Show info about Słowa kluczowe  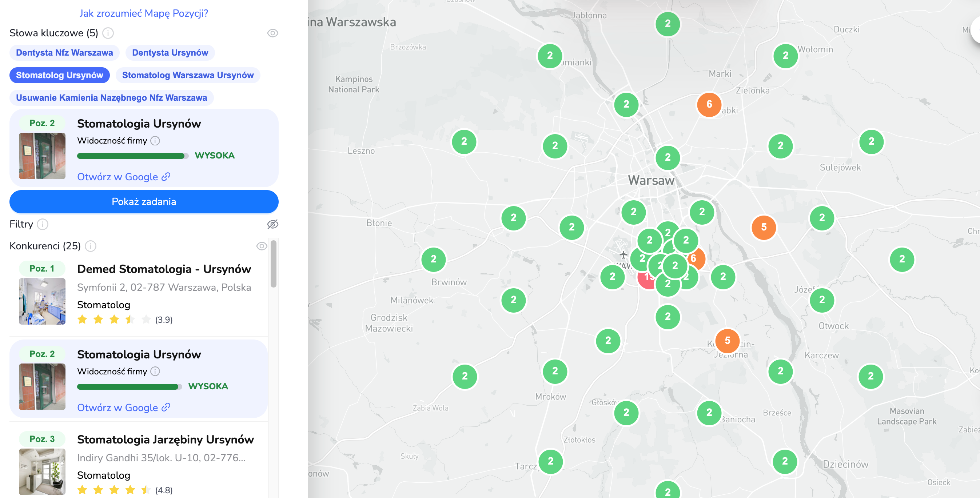(108, 33)
